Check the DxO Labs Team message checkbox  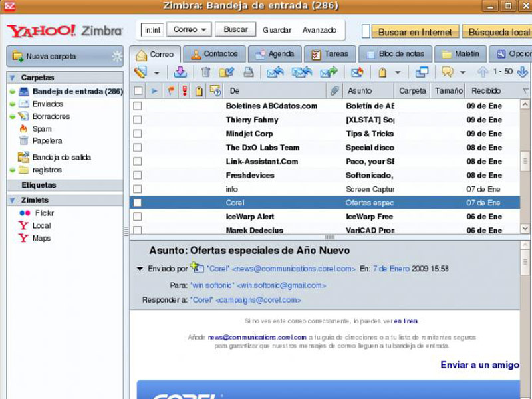[x=138, y=148]
